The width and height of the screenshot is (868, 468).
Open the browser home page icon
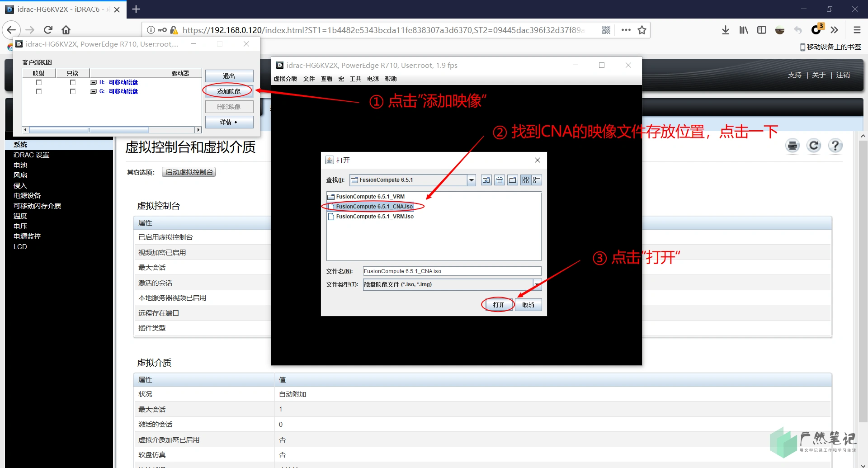[66, 30]
